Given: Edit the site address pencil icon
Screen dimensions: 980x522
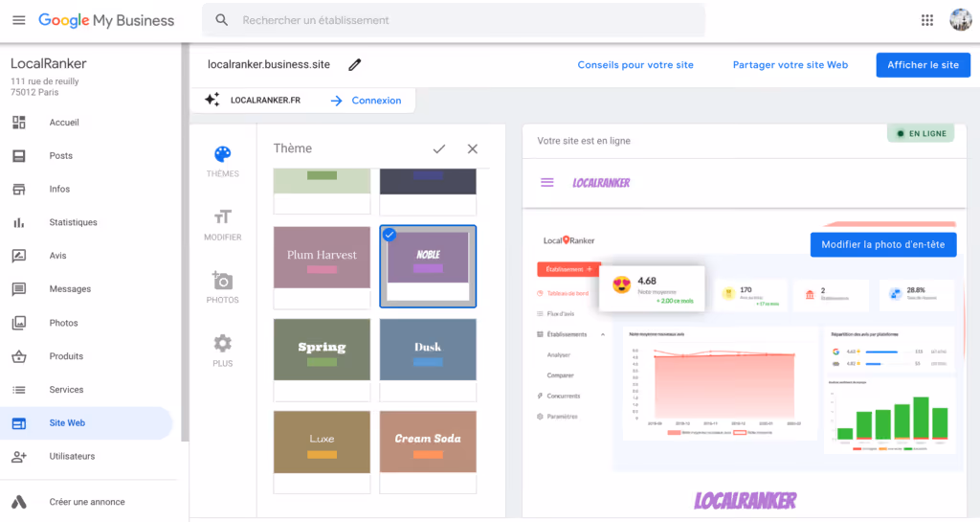Looking at the screenshot, I should click(354, 64).
